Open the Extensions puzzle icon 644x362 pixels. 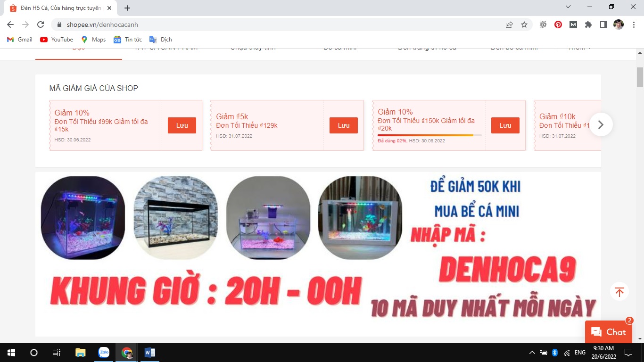[x=588, y=25]
